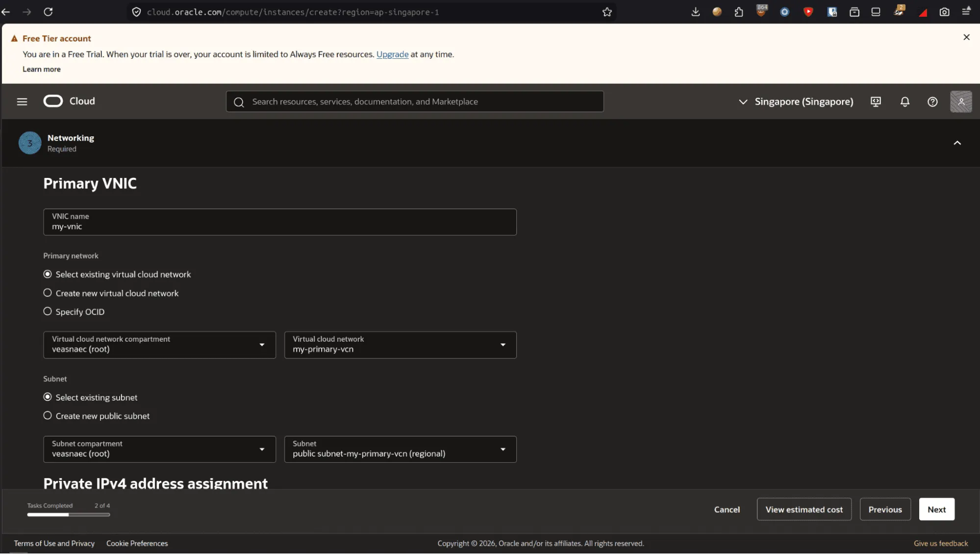Click the blue lock page extension icon
This screenshot has height=554, width=980.
[x=832, y=12]
